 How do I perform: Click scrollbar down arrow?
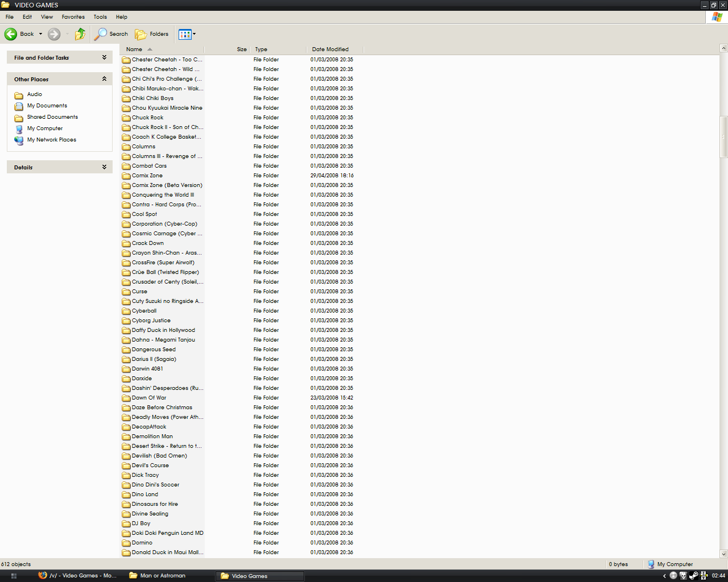point(723,554)
